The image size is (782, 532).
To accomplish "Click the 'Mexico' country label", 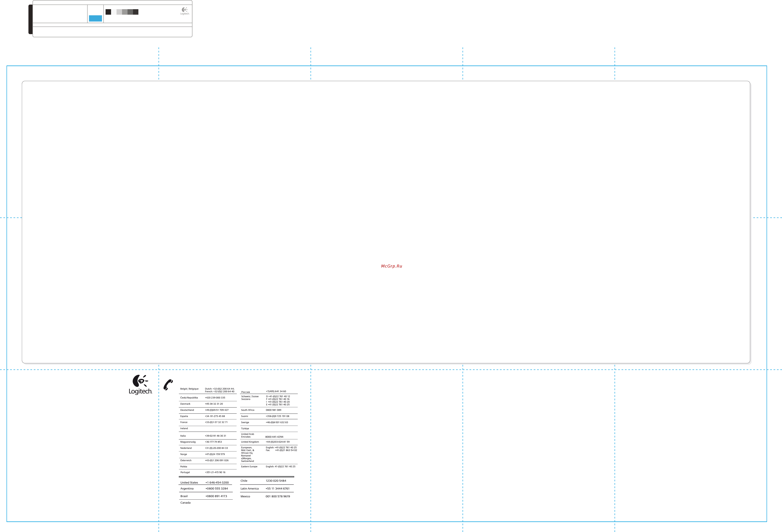I will (x=245, y=496).
